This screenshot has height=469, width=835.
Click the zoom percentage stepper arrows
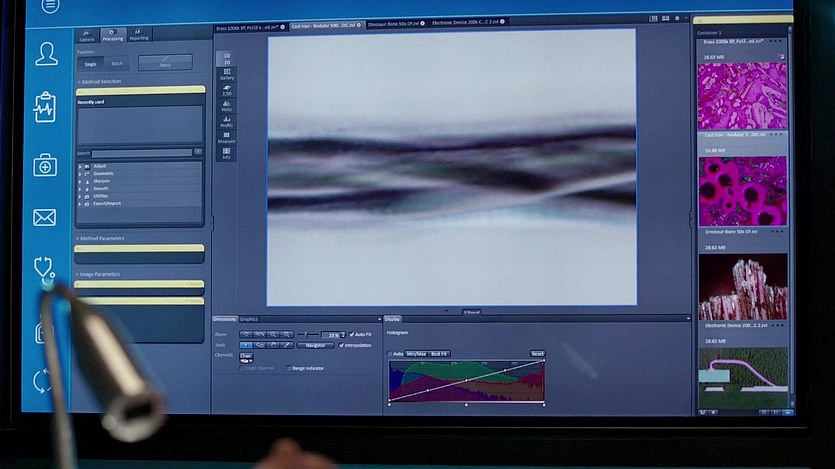pyautogui.click(x=343, y=335)
